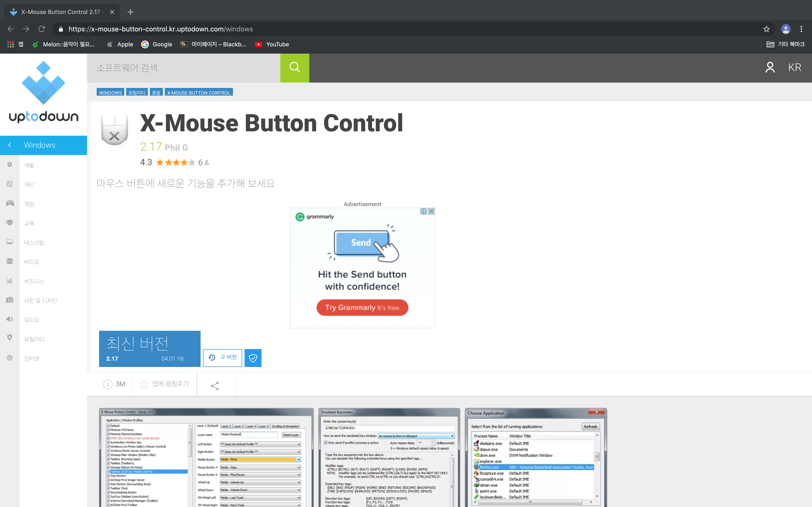
Task: Select the WINDOWS breadcrumb tag
Action: click(x=110, y=92)
